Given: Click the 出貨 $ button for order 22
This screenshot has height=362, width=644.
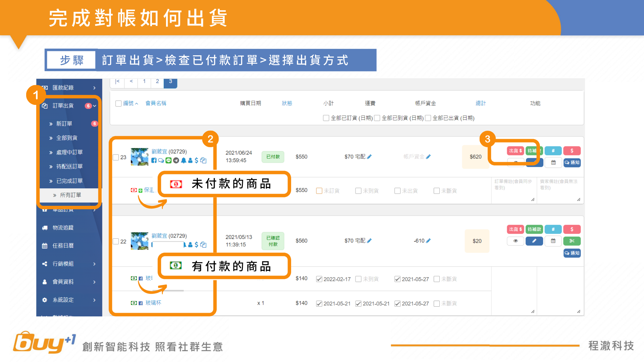Looking at the screenshot, I should click(515, 229).
